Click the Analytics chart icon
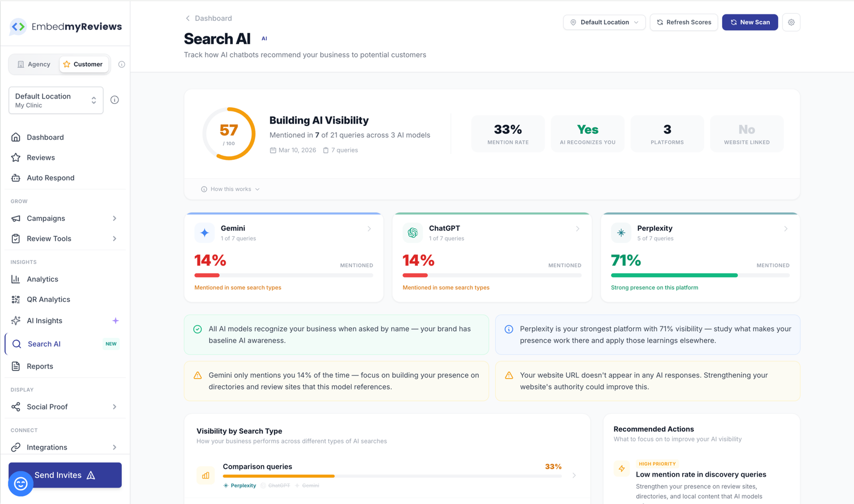Screen dimensions: 854x504 [x=17, y=279]
